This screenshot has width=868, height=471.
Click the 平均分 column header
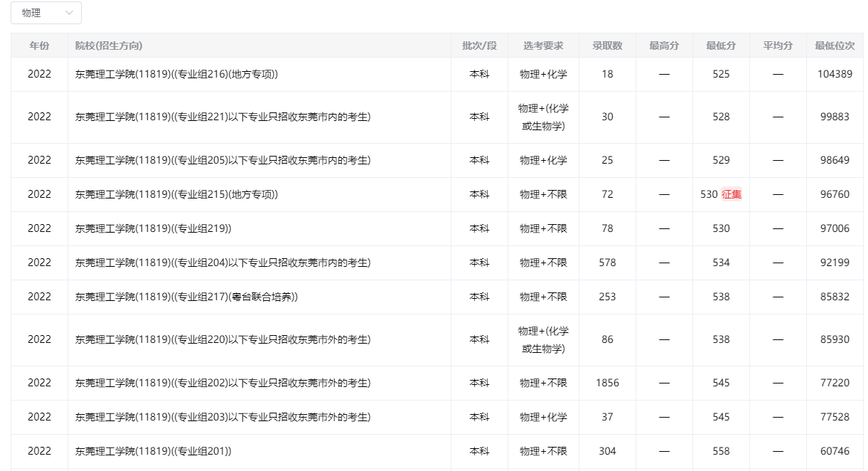point(777,45)
